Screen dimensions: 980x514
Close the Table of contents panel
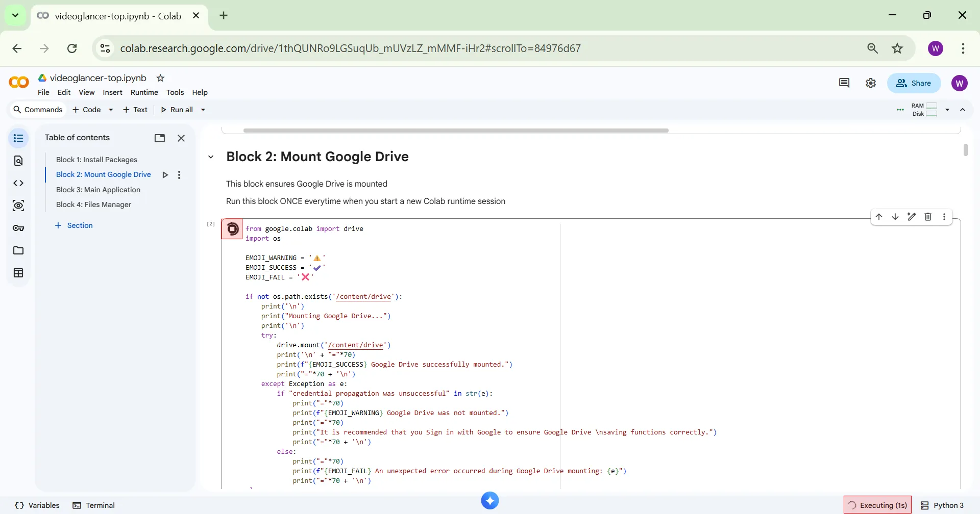[x=181, y=138]
